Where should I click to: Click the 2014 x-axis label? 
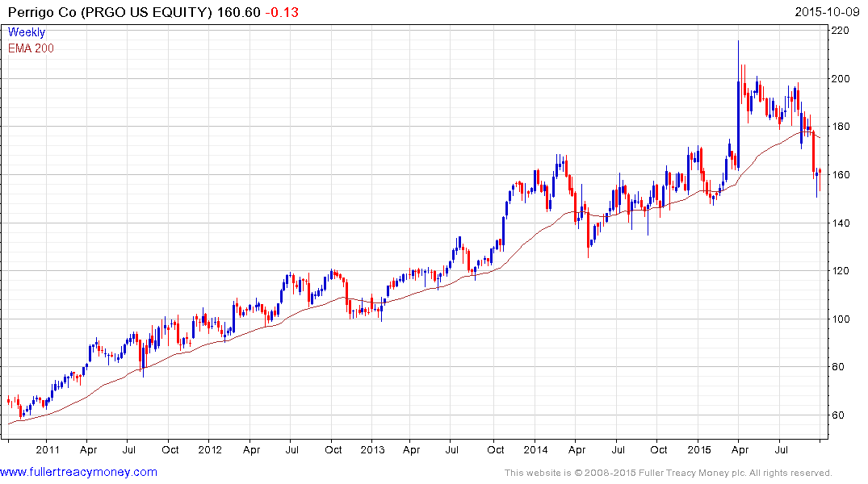coord(535,449)
